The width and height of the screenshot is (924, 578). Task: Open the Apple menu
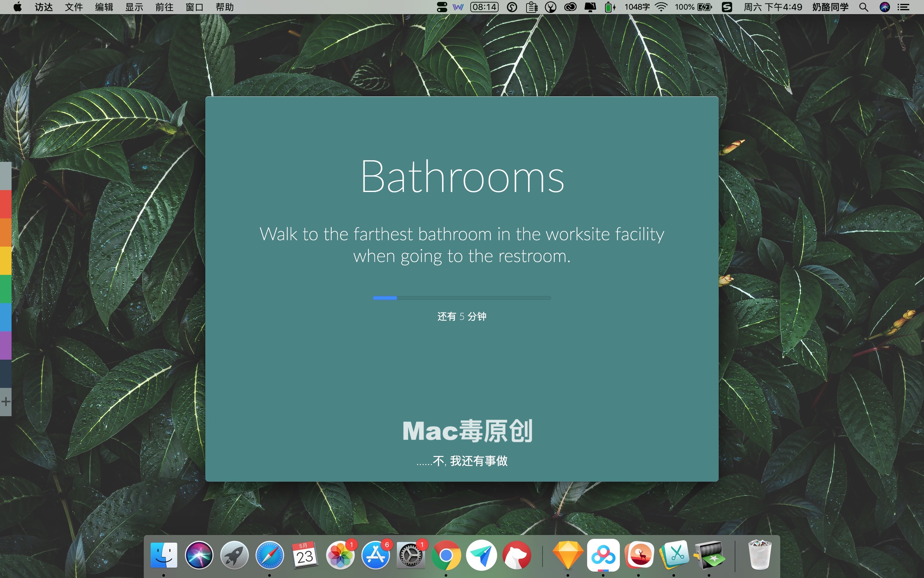click(x=18, y=7)
